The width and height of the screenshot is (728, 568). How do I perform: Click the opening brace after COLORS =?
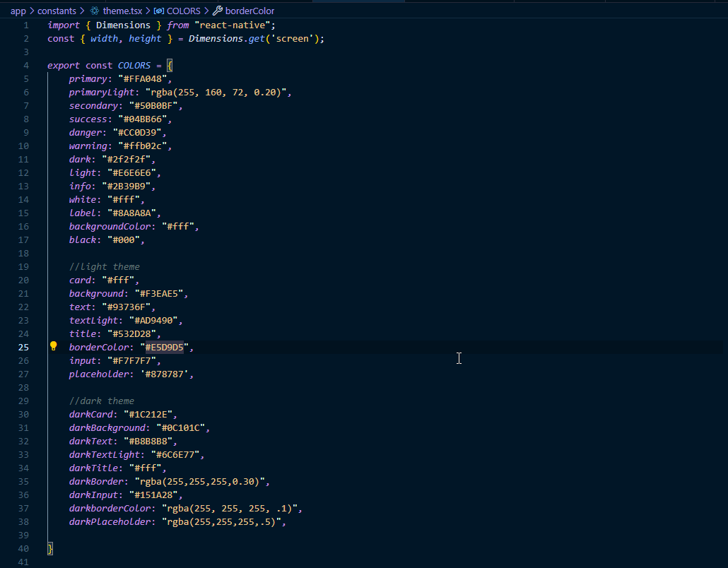(170, 65)
